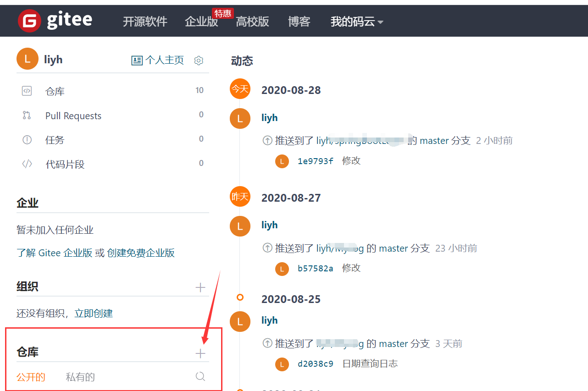Click the 今天 orange date badge

pyautogui.click(x=240, y=88)
